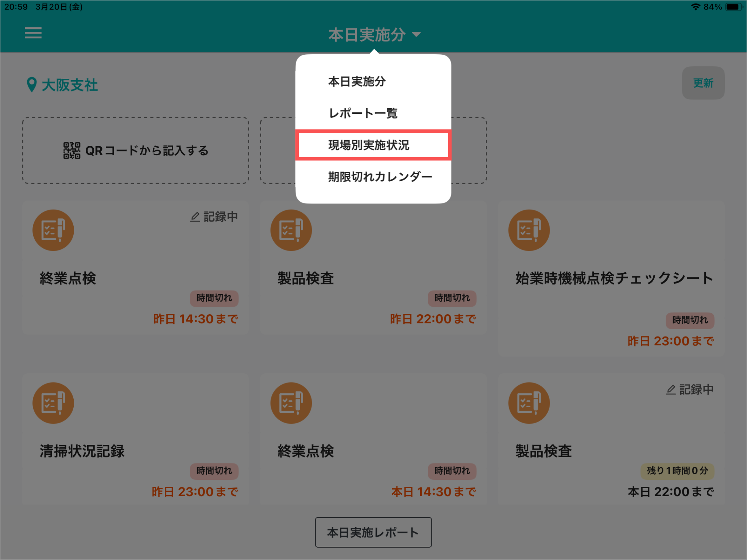Screen dimensions: 747x560
Task: Select 本日実施分 in popup menu
Action: tap(357, 81)
